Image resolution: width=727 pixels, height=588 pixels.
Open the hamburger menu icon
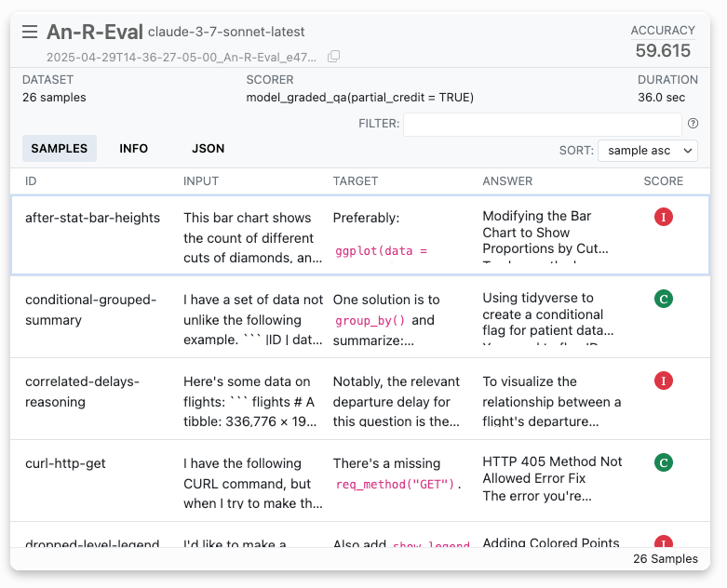[30, 32]
